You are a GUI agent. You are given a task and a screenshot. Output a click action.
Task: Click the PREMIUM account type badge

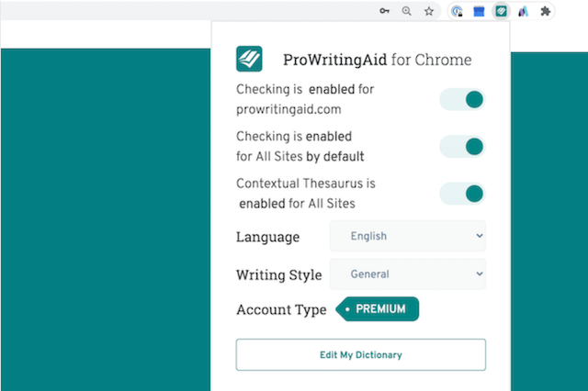click(378, 309)
